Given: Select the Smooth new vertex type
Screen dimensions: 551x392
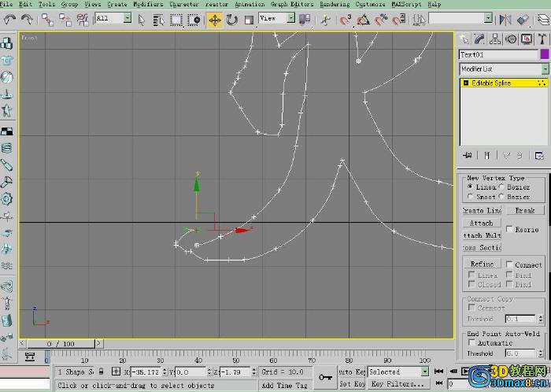Looking at the screenshot, I should coord(471,197).
